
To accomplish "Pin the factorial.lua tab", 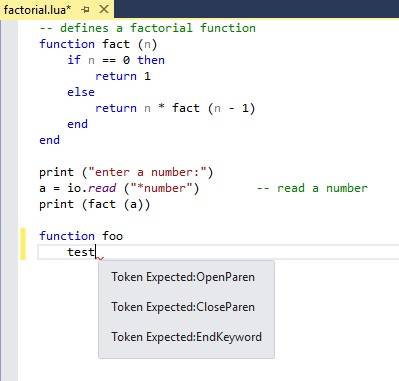I will pos(85,10).
